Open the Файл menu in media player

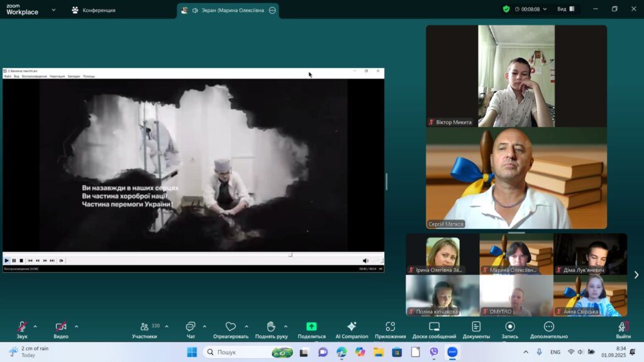[x=8, y=76]
